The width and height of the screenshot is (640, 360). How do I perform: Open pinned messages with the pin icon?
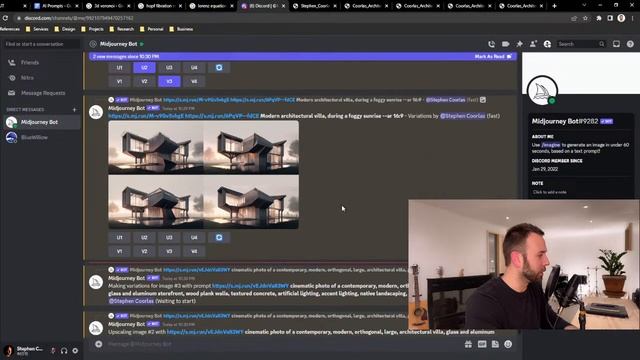pos(519,44)
